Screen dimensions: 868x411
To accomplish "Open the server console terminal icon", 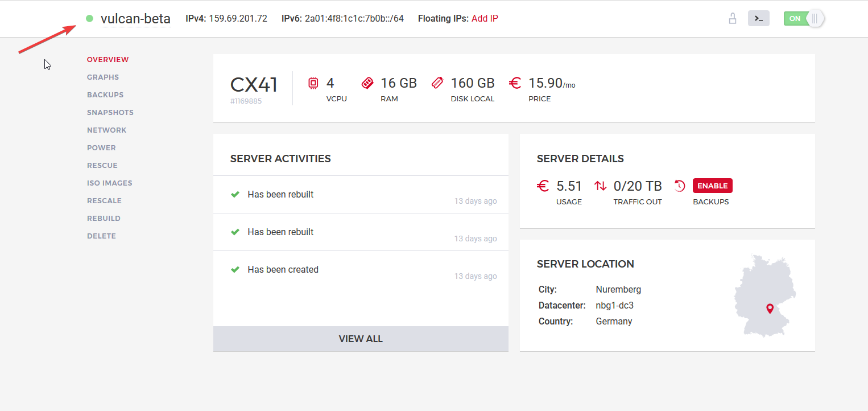I will 758,18.
